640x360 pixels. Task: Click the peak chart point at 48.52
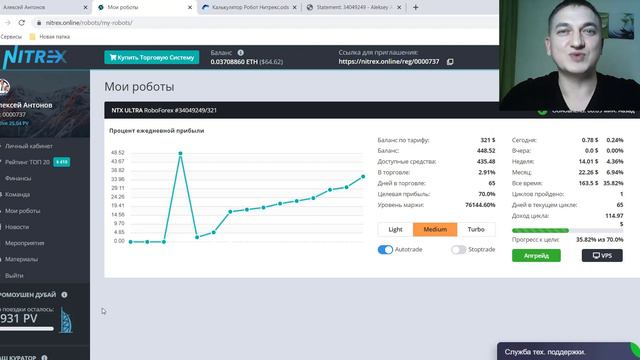tap(180, 153)
